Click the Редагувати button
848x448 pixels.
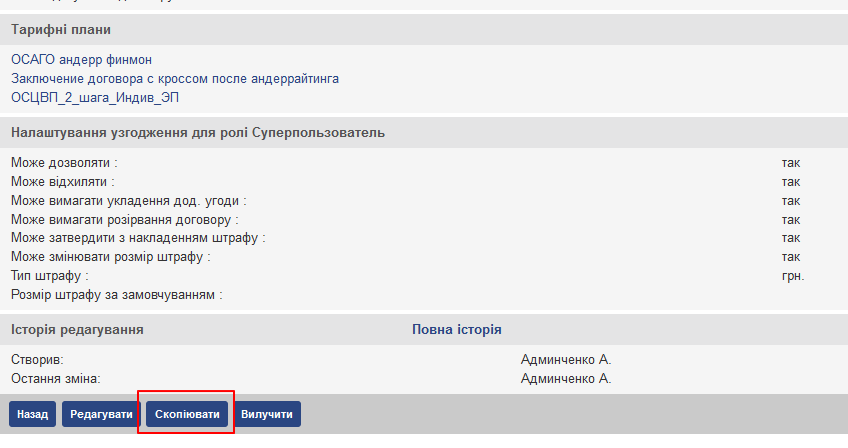point(101,414)
